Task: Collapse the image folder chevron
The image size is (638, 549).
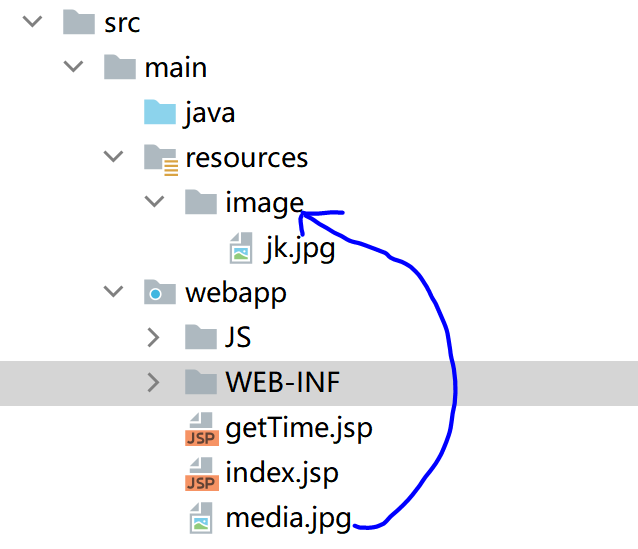Action: click(154, 201)
